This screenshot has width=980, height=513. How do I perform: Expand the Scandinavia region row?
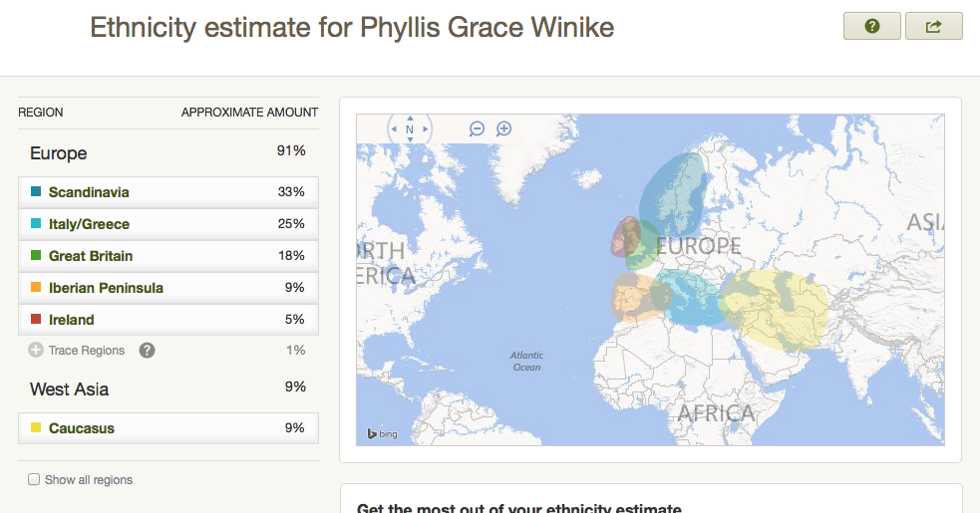[167, 192]
